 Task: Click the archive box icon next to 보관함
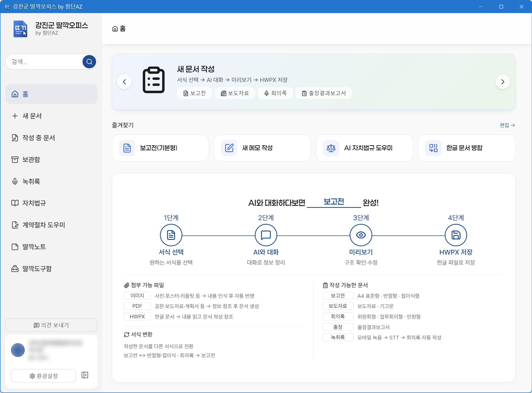[x=15, y=160]
